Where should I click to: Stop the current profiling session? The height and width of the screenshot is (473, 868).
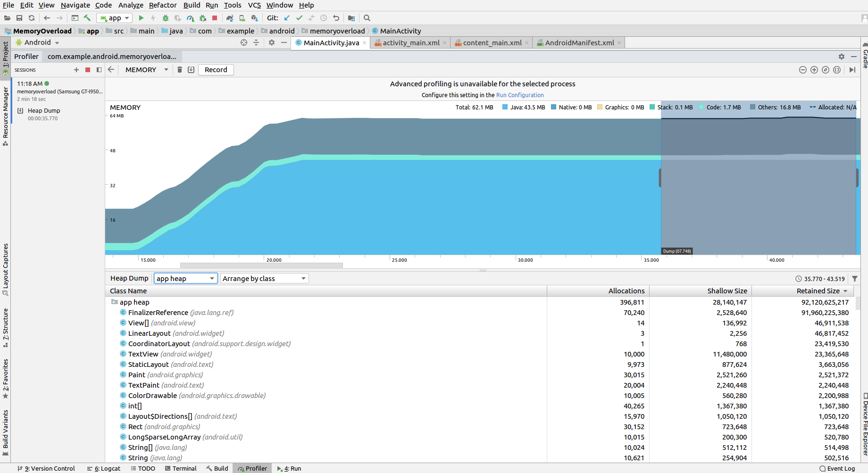tap(88, 70)
